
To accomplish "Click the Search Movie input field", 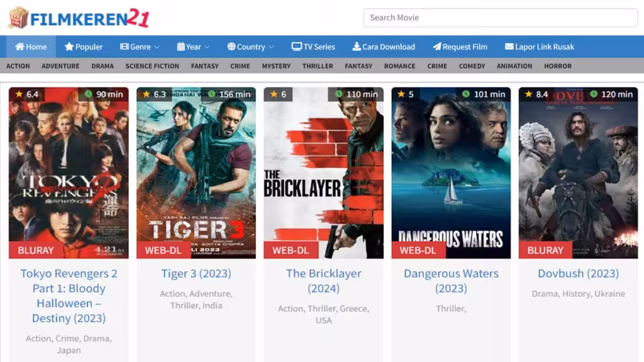I will tap(500, 18).
